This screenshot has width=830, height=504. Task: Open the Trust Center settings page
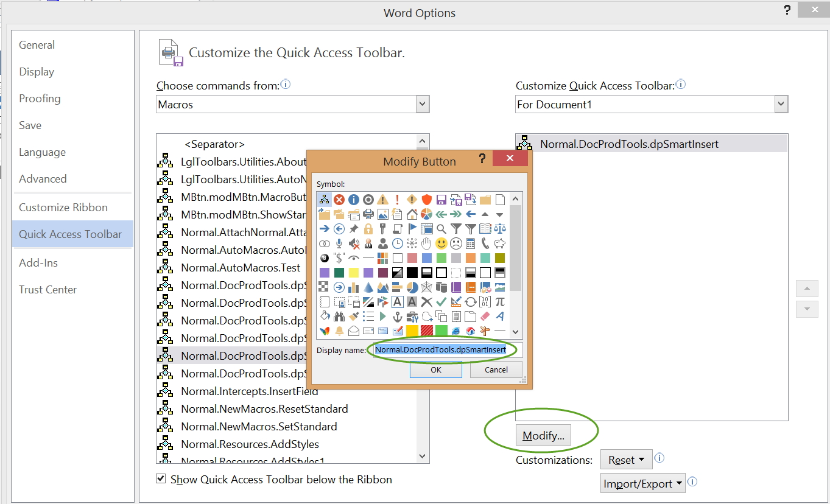(47, 289)
